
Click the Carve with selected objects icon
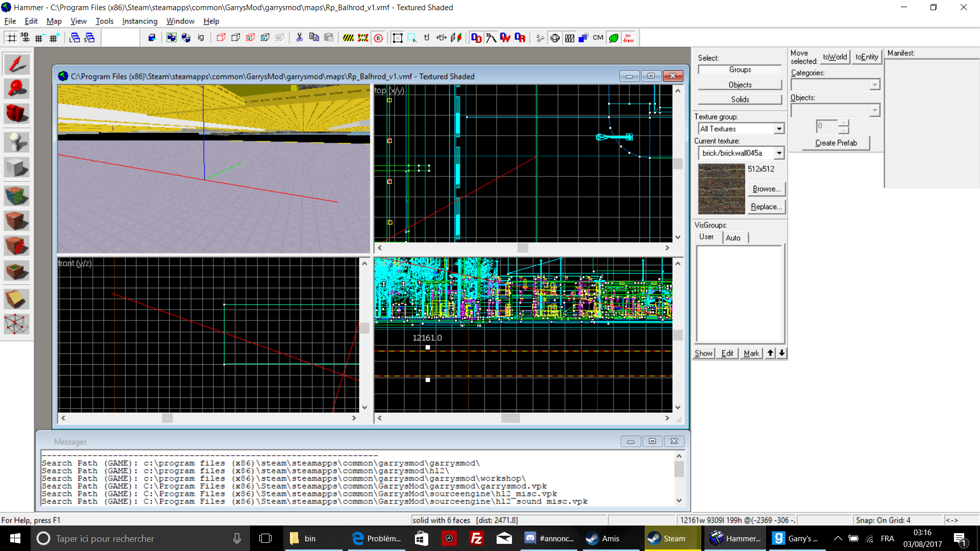pos(152,38)
